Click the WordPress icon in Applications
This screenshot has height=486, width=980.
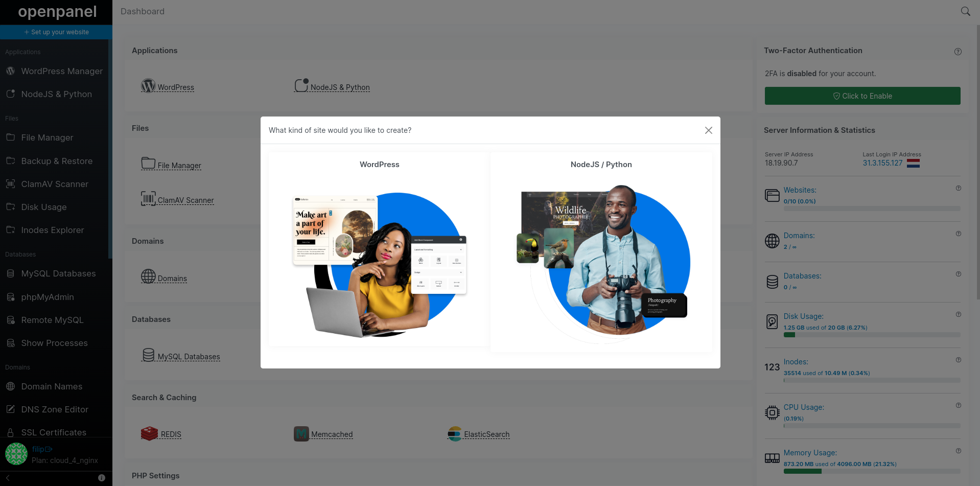coord(148,85)
